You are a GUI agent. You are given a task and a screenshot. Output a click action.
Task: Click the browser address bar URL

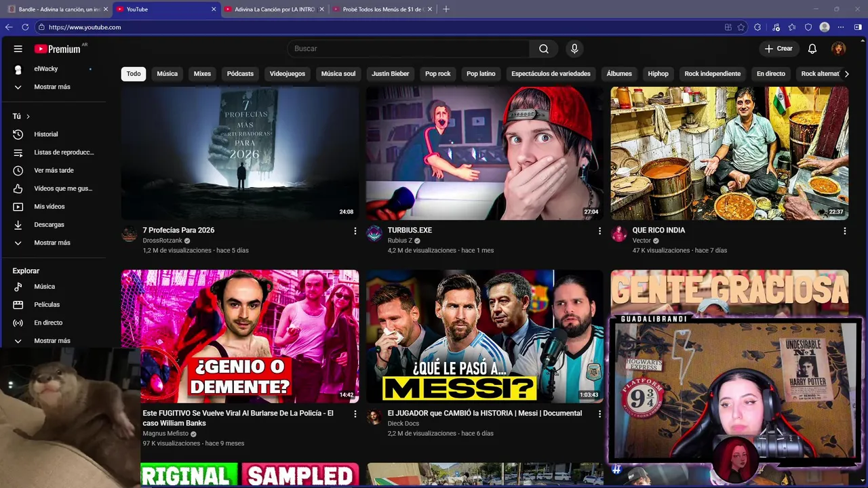tap(85, 27)
